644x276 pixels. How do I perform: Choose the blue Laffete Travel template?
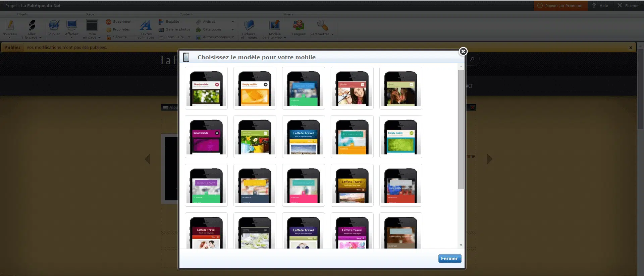[304, 137]
